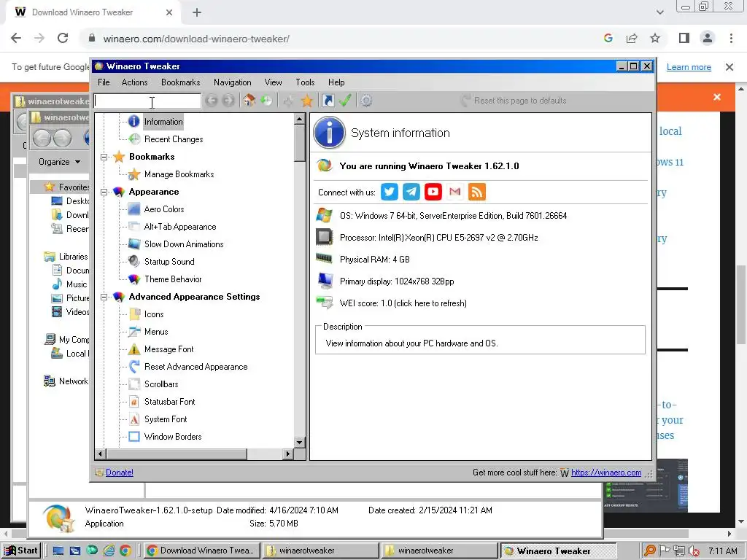Open the Twitter social icon
The height and width of the screenshot is (560, 747).
tap(390, 192)
